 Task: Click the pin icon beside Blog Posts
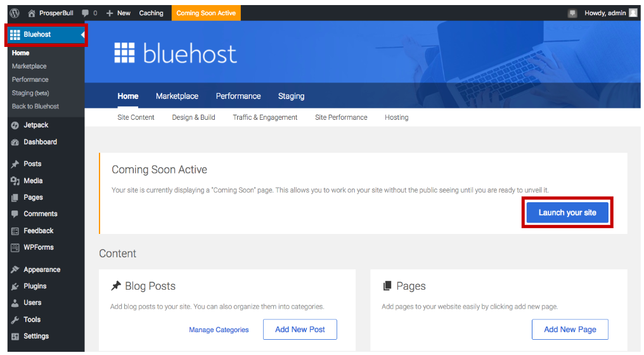[x=116, y=285]
